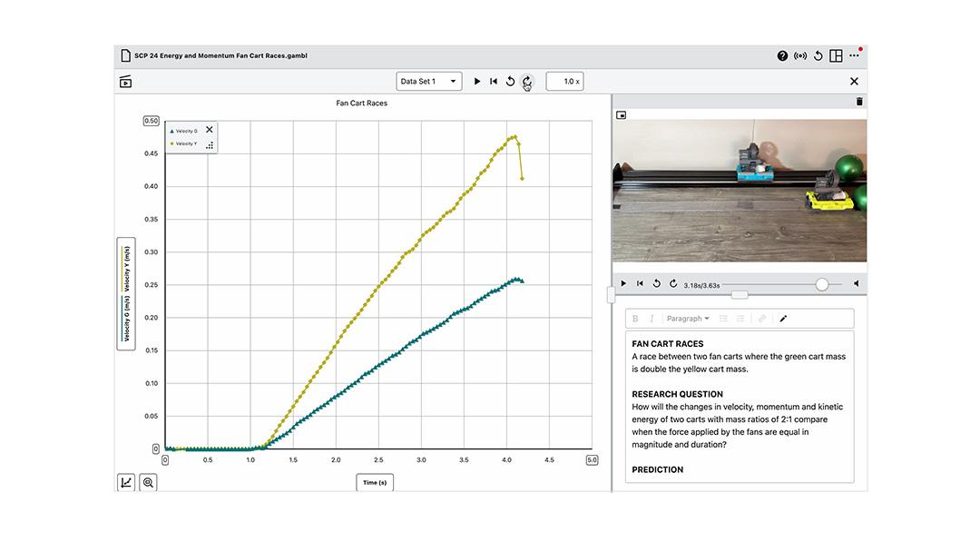
Task: Click the Time (s) axis label button
Action: pos(375,483)
